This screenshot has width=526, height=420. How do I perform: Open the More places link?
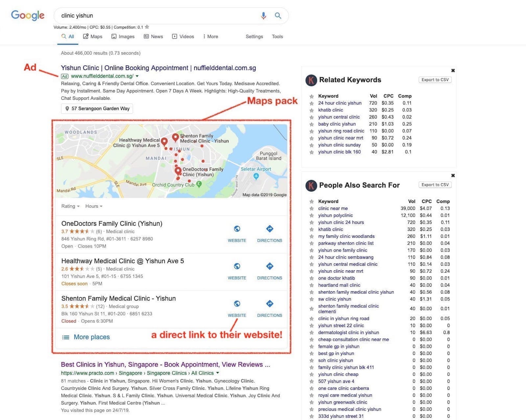click(x=92, y=337)
